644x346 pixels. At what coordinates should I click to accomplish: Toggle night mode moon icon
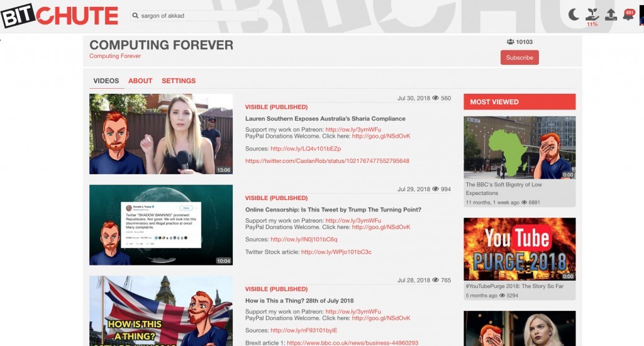pos(574,15)
